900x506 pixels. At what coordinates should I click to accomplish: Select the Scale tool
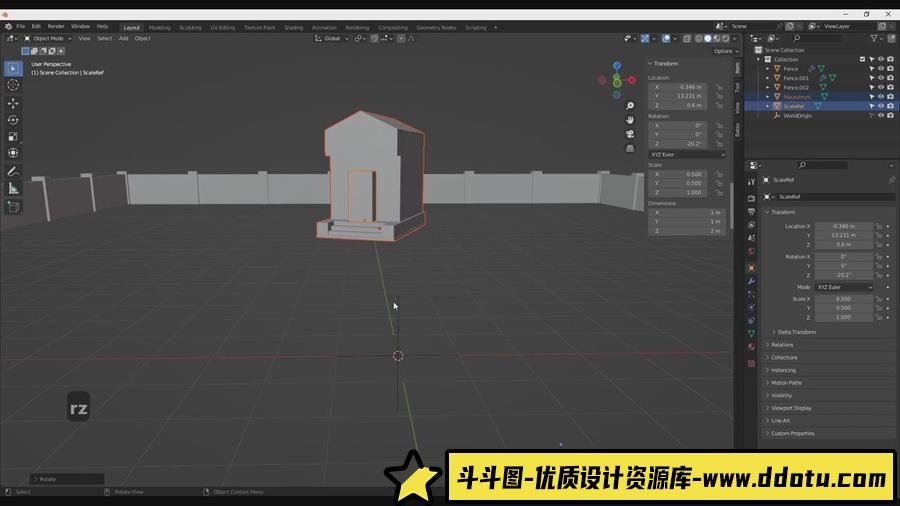pos(13,137)
